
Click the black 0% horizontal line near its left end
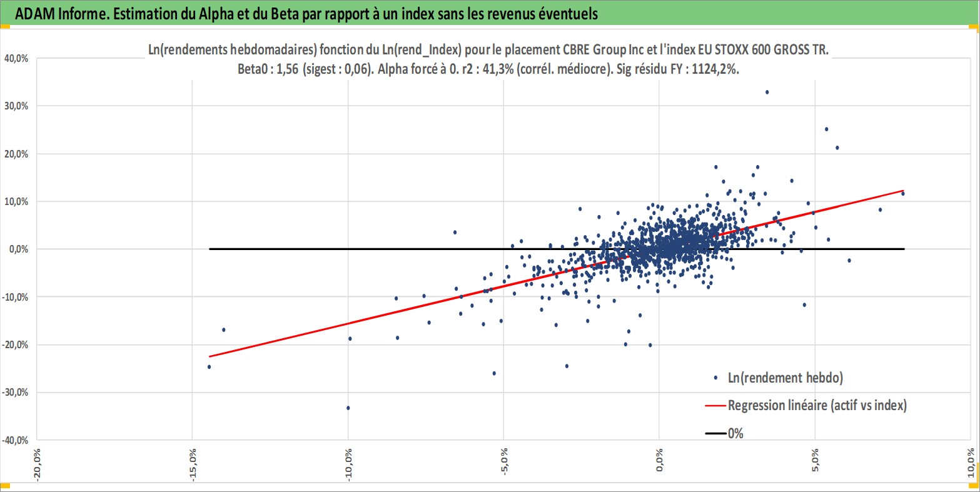tap(225, 249)
